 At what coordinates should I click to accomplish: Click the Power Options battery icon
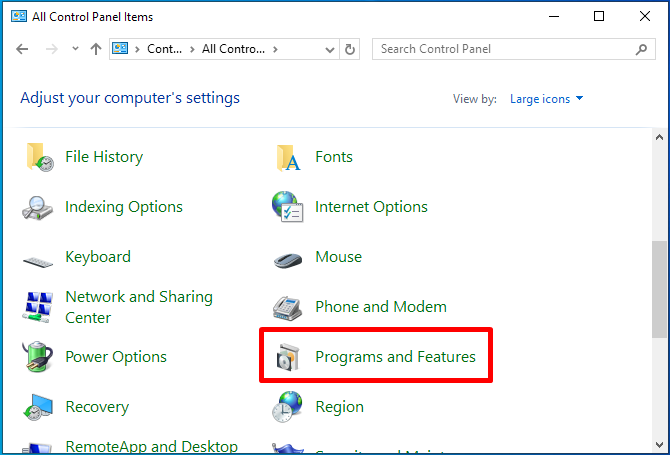point(38,357)
